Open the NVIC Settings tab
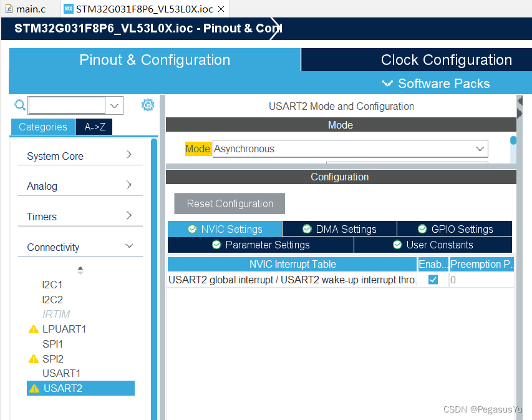This screenshot has width=532, height=420. click(225, 229)
